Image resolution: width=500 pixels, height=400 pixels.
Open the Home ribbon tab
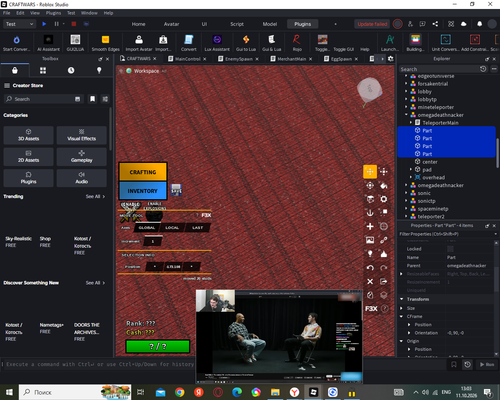138,24
